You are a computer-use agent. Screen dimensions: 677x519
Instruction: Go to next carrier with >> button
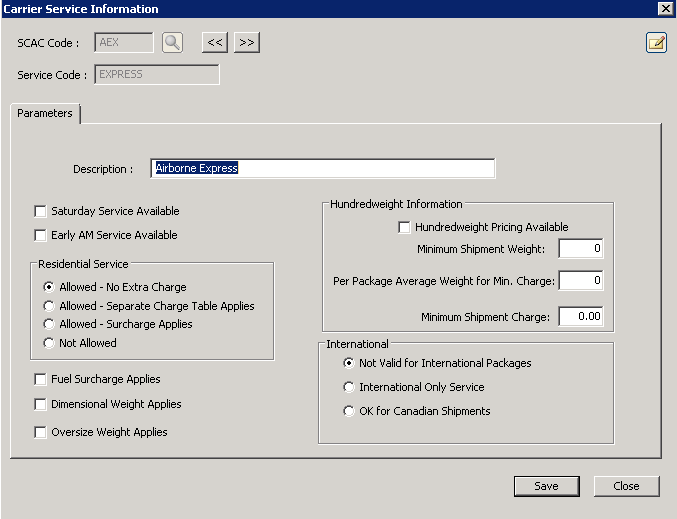[x=247, y=42]
